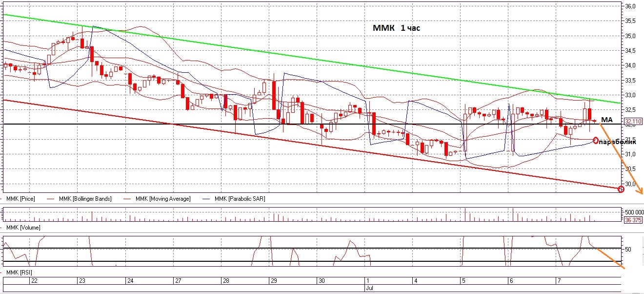Select date 7 on the time axis
The width and height of the screenshot is (644, 294).
(559, 281)
